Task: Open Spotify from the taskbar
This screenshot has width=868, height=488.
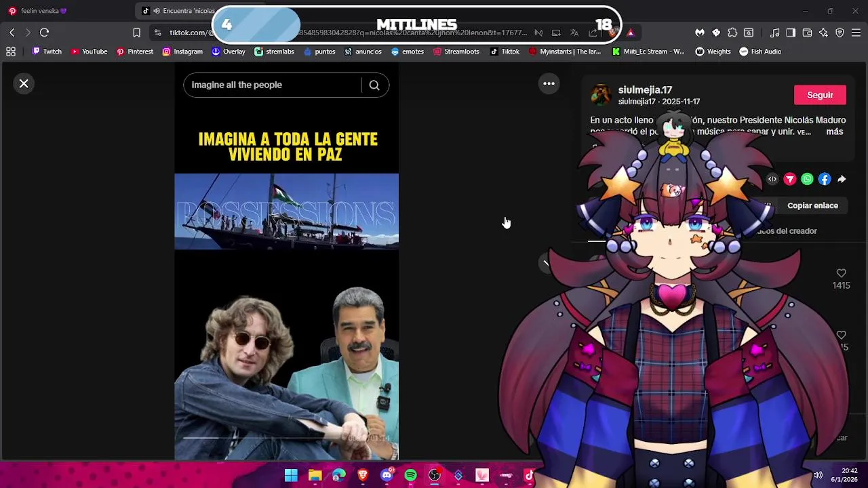Action: tap(410, 476)
